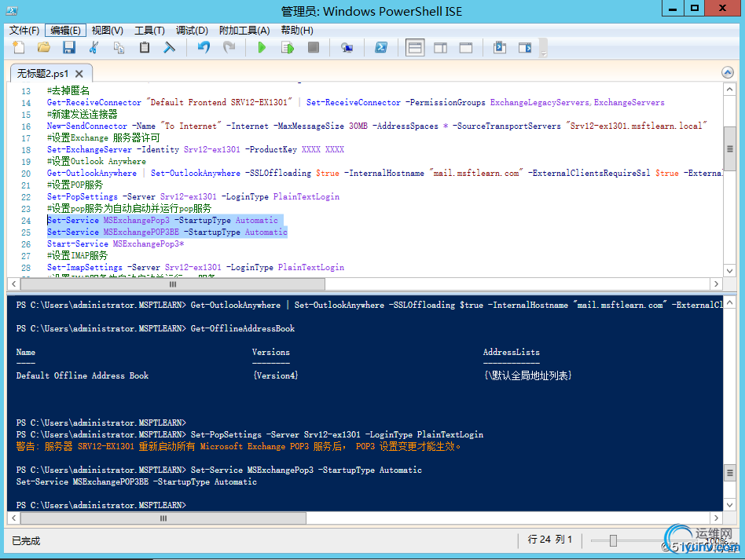745x560 pixels.
Task: Click 'Default Offline Address Book' in console
Action: pos(83,375)
